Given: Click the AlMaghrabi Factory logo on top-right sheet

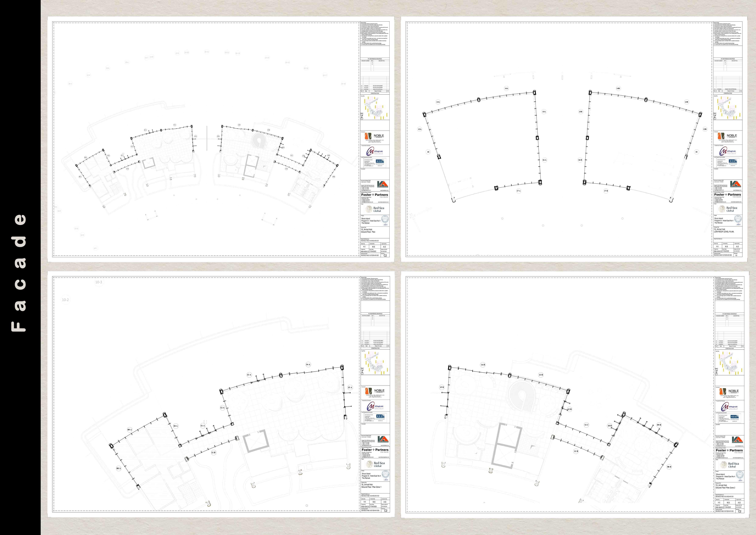Looking at the screenshot, I should pos(728,151).
